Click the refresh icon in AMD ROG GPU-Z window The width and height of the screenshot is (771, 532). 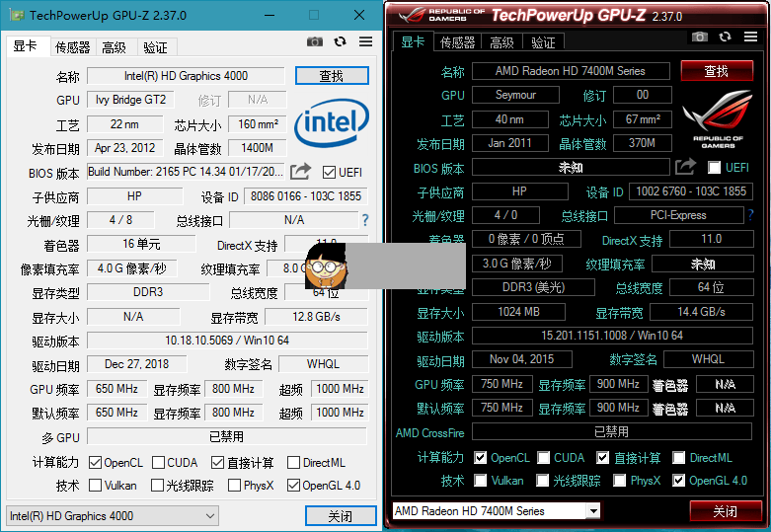pos(725,37)
